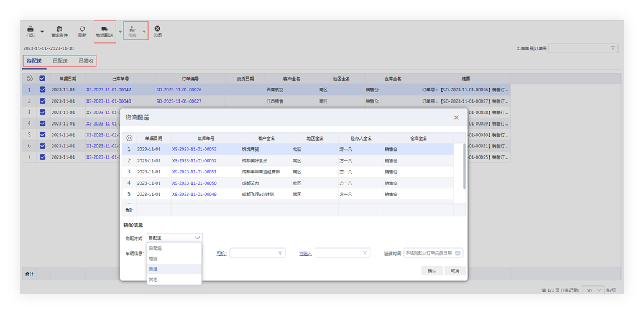Open column settings gear in dialog table

point(129,138)
